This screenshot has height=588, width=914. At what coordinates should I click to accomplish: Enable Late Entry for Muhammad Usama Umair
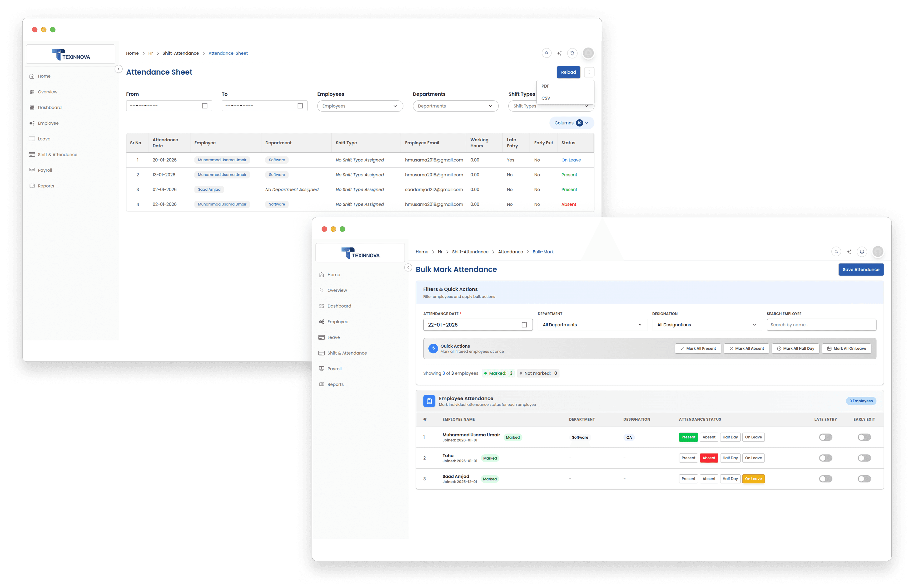click(825, 437)
